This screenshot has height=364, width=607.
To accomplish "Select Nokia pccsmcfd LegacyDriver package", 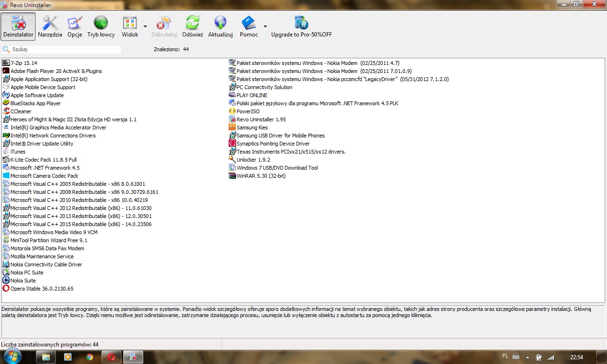I will pyautogui.click(x=342, y=79).
